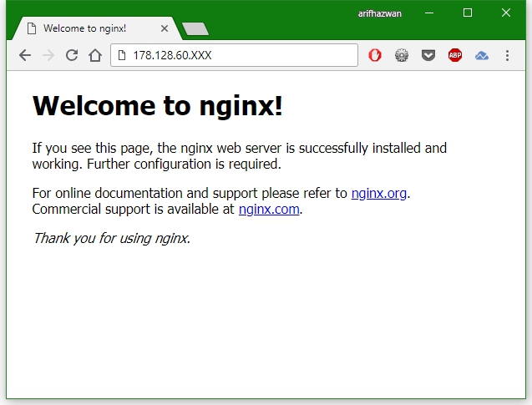Focus the address bar showing 178.128.60.XXX
The height and width of the screenshot is (405, 532).
pyautogui.click(x=234, y=55)
